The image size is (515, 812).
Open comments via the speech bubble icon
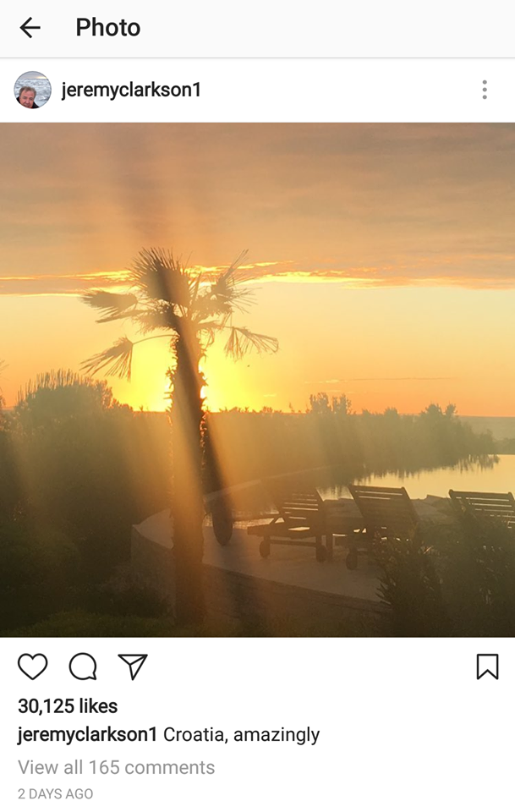pos(83,667)
